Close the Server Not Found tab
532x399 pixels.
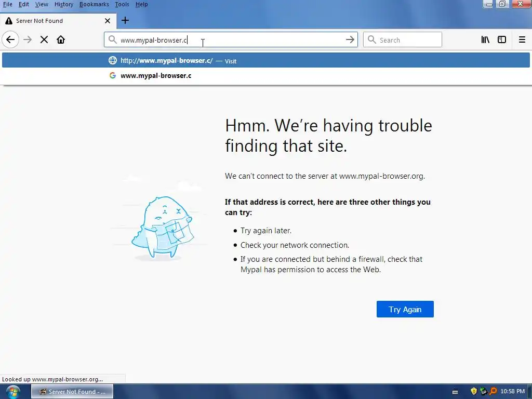[x=108, y=21]
